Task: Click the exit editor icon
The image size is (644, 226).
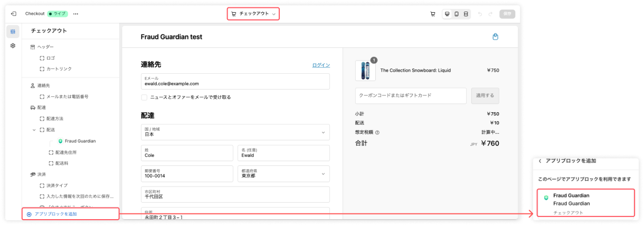Action: pos(13,14)
